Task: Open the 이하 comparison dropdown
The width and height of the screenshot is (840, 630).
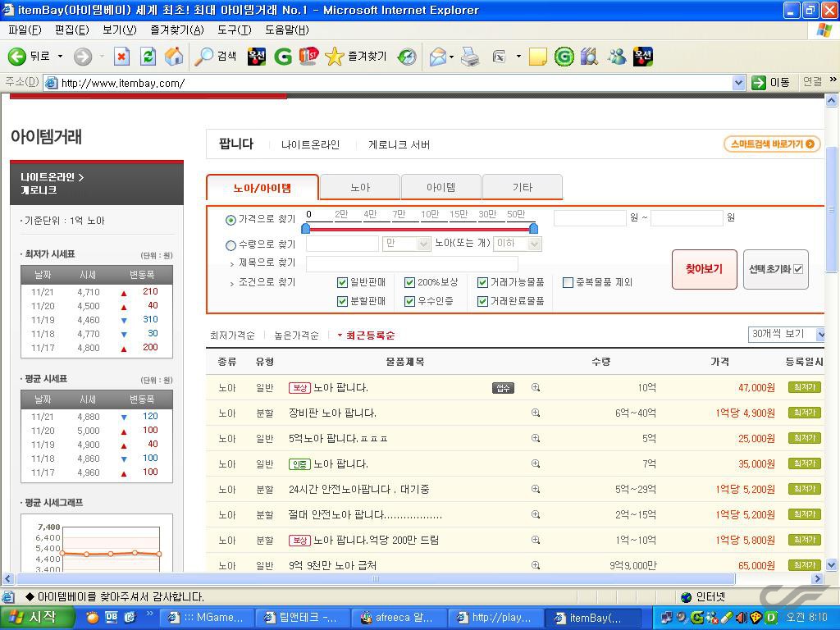Action: click(x=518, y=244)
